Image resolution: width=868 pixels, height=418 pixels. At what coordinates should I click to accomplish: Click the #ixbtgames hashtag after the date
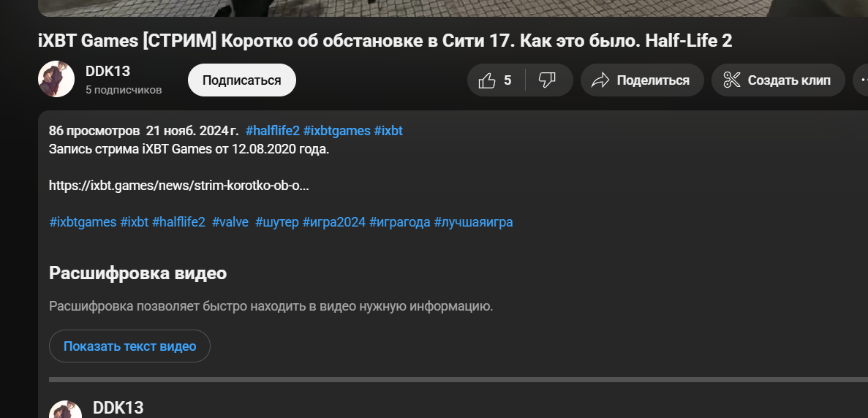[x=336, y=132]
